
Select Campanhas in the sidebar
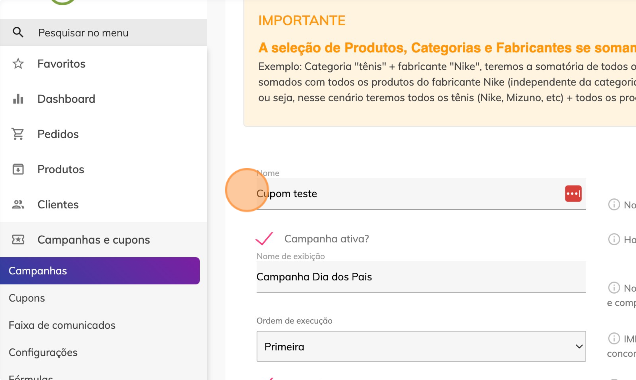point(100,271)
